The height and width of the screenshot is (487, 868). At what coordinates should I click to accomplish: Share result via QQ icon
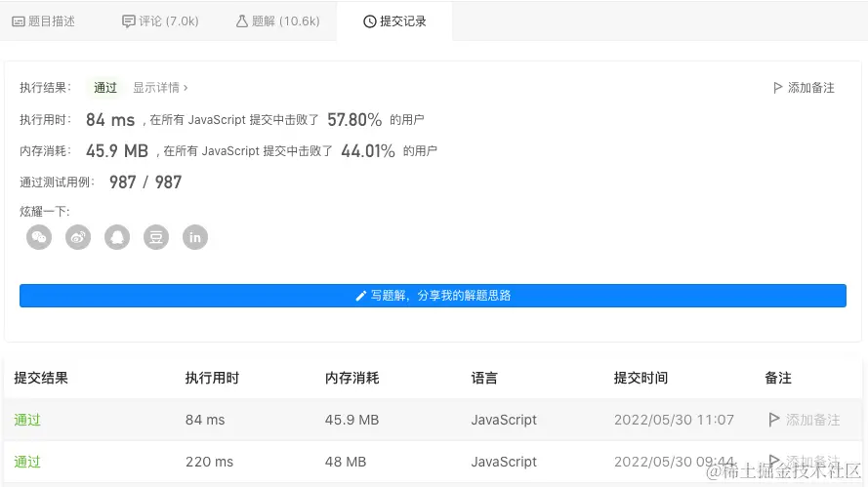pyautogui.click(x=117, y=237)
